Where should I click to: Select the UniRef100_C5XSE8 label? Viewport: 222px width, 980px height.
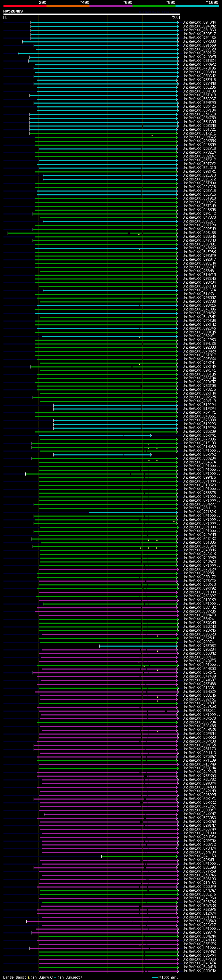click(x=199, y=114)
